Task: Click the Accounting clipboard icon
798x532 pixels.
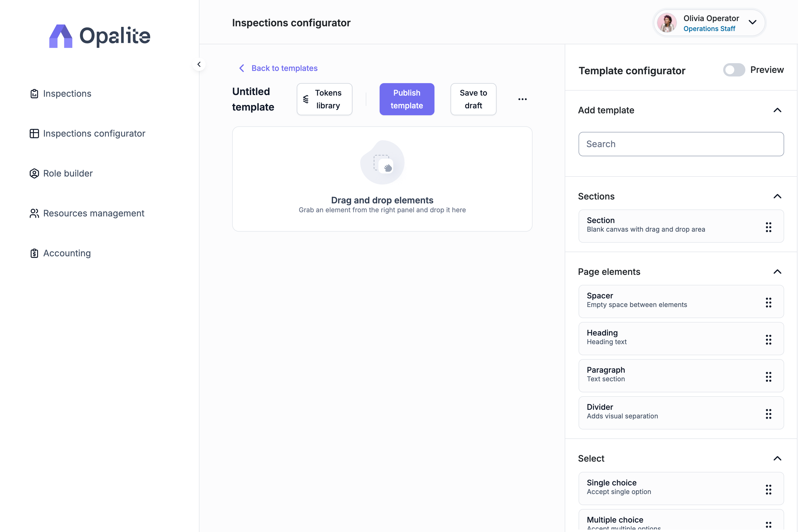Action: point(34,254)
